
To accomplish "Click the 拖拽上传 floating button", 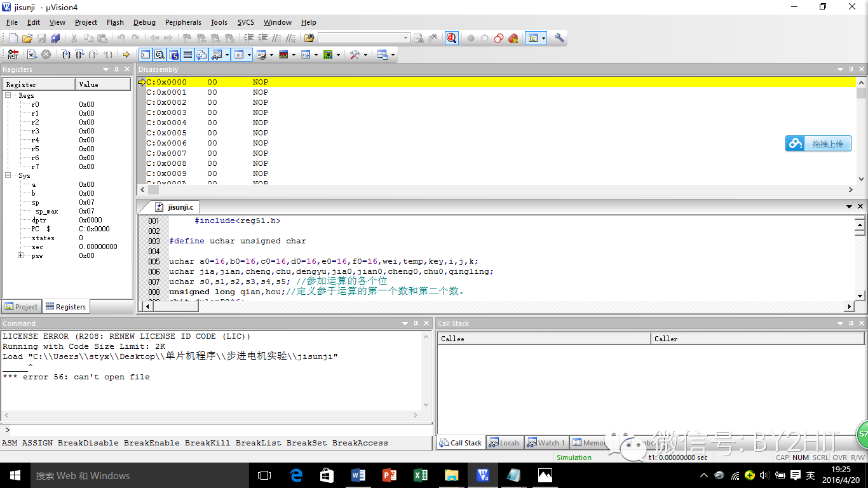I will (818, 144).
